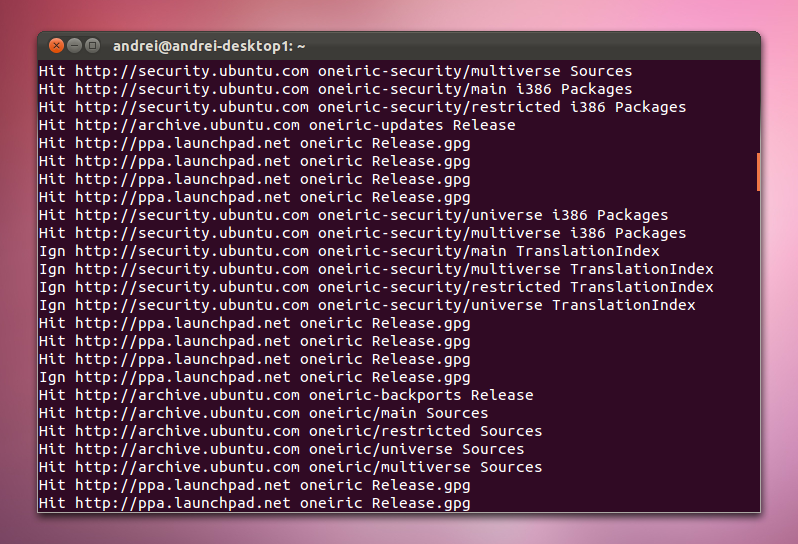Maximize the terminal window
Screen dimensions: 798x544
(92, 46)
